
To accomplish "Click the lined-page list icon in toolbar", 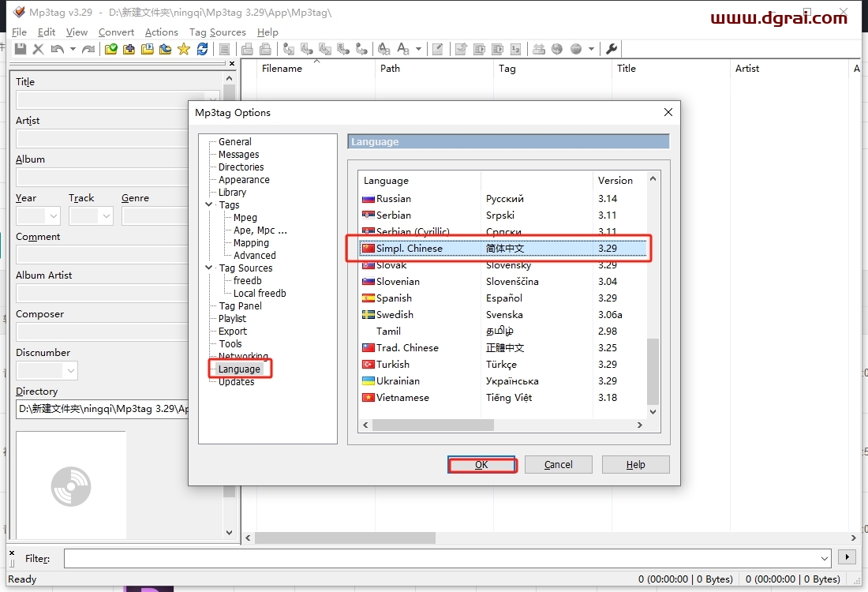I will [x=224, y=49].
